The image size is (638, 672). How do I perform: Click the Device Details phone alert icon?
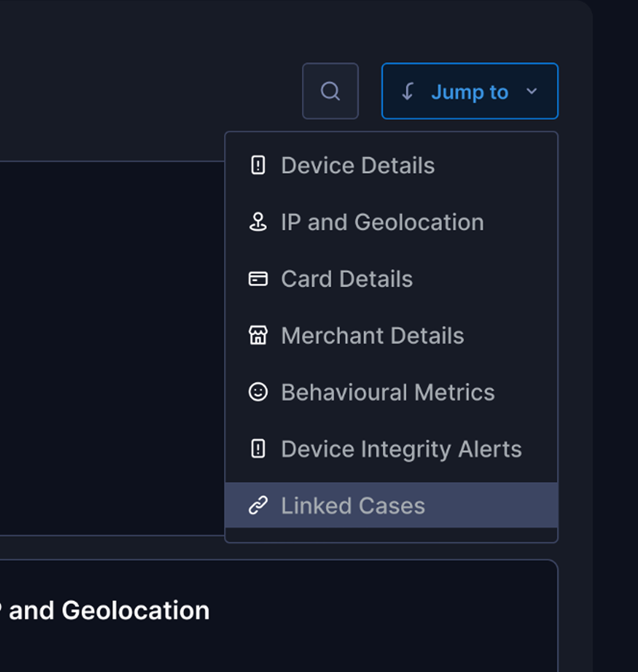(258, 165)
